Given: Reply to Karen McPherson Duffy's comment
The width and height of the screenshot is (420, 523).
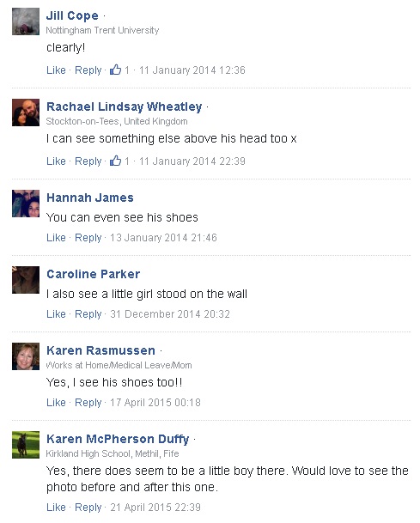Looking at the screenshot, I should coord(88,507).
